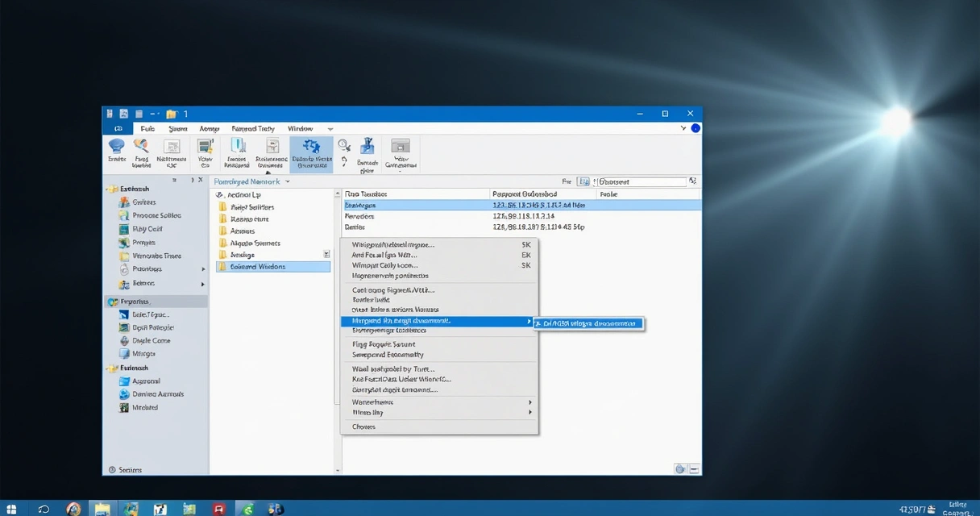The height and width of the screenshot is (516, 980).
Task: Click the second row's 126.99 address entry
Action: coord(524,216)
